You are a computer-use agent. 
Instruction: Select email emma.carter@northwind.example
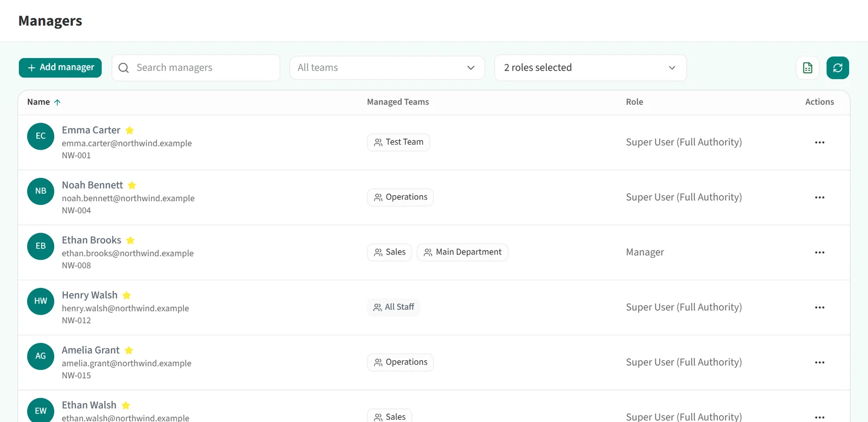127,143
